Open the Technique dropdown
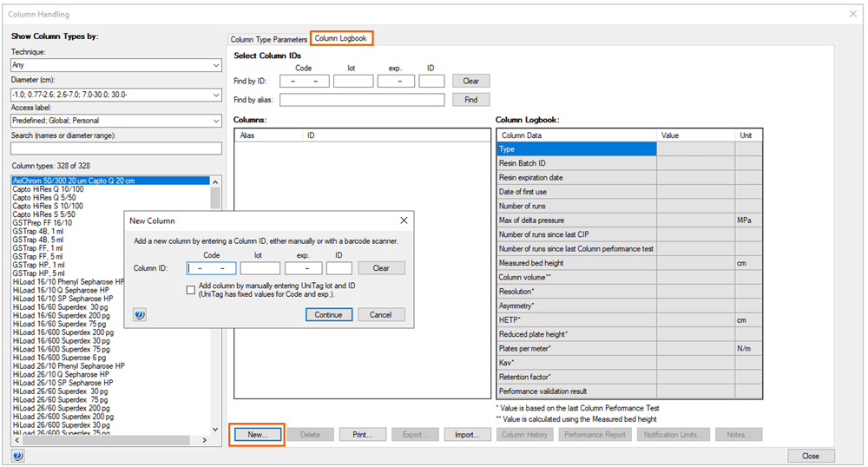868x467 pixels. pos(116,65)
